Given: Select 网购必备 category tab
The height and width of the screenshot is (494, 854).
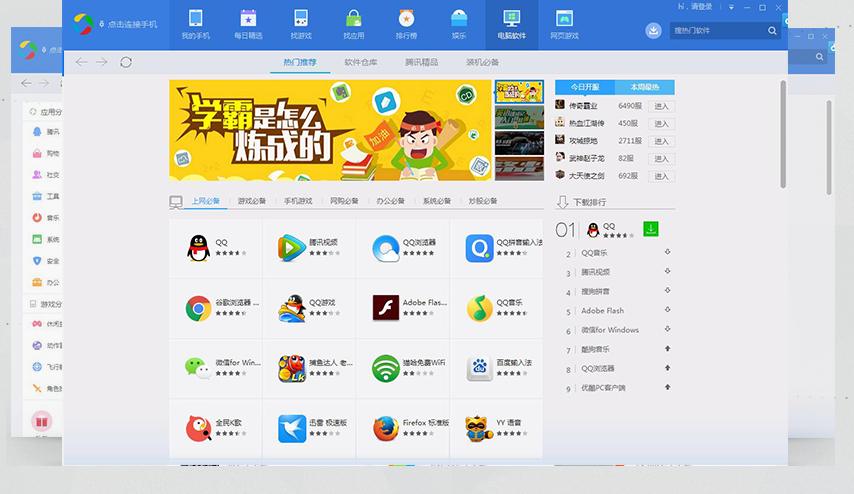Looking at the screenshot, I should coord(344,201).
